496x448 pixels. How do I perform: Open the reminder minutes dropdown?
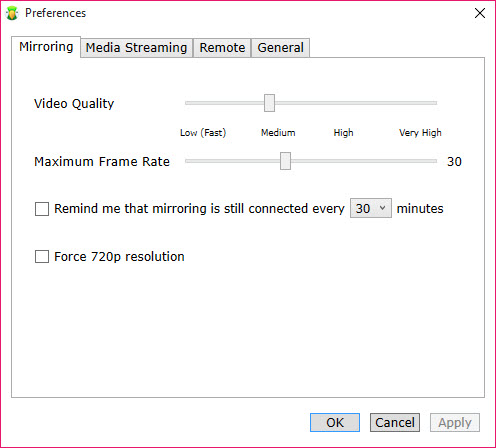tap(371, 208)
